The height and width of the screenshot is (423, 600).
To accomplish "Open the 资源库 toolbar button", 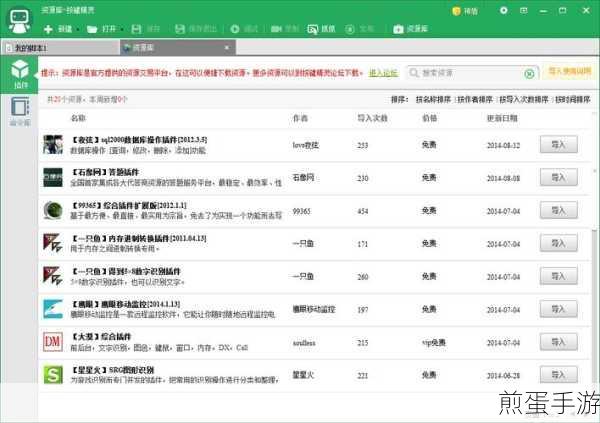I will click(411, 29).
